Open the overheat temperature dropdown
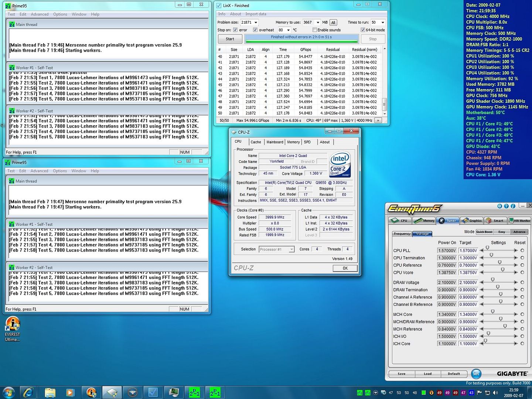The width and height of the screenshot is (532, 399). pyautogui.click(x=288, y=30)
